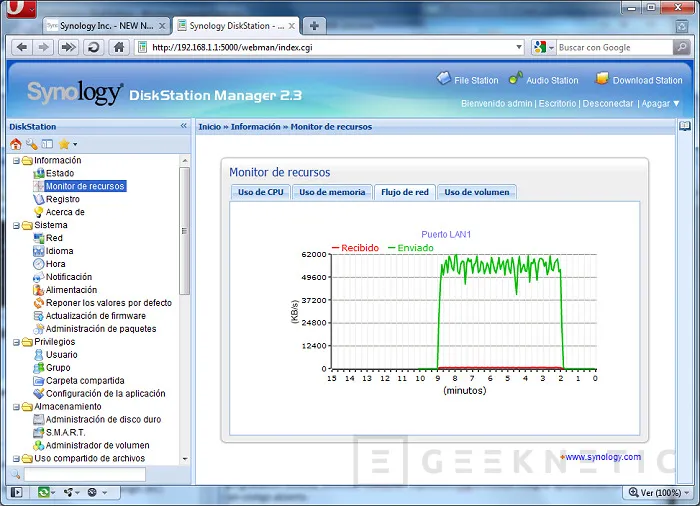Collapse Uso compartido de archivos folder
700x506 pixels.
(x=16, y=459)
